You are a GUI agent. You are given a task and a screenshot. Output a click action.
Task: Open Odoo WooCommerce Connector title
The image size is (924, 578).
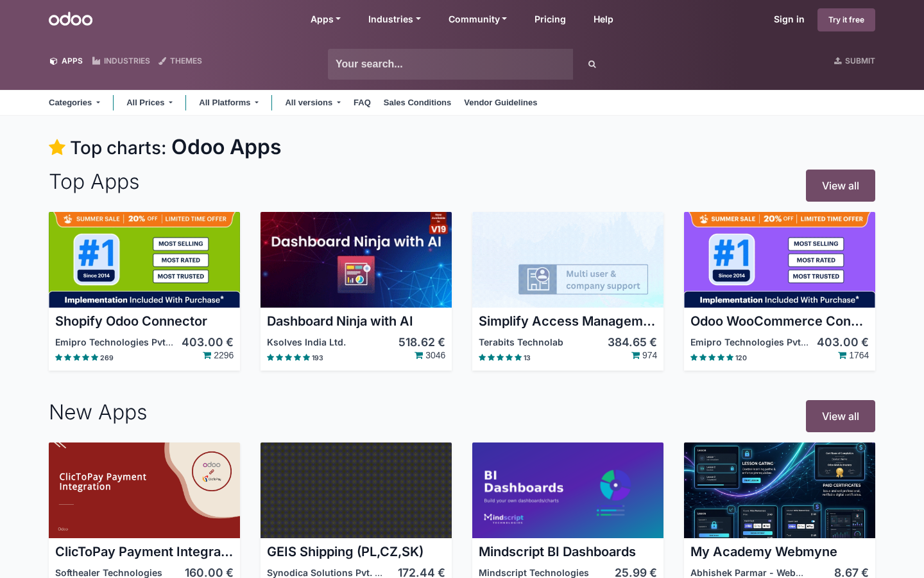(776, 321)
